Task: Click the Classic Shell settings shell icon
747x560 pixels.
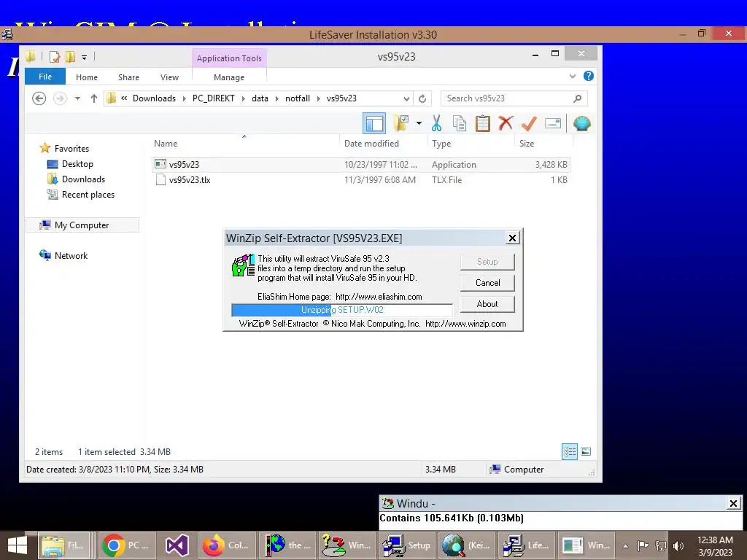Action: (581, 123)
